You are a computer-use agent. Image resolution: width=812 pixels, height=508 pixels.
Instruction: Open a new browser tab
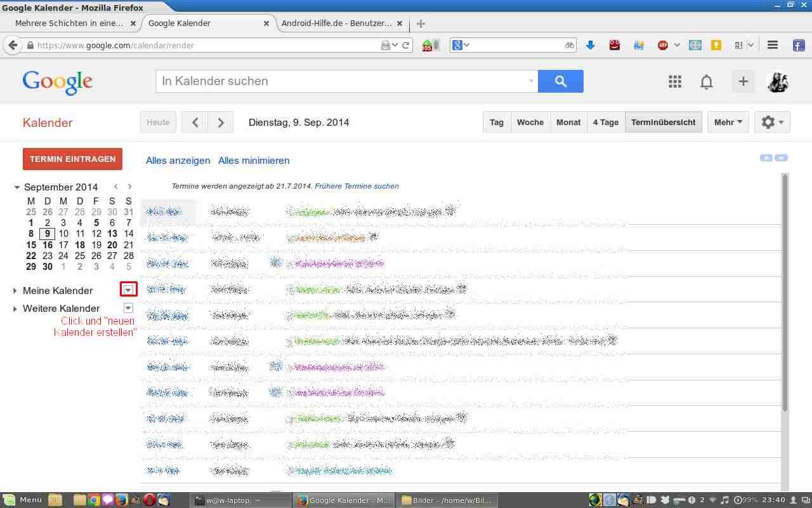click(x=421, y=23)
